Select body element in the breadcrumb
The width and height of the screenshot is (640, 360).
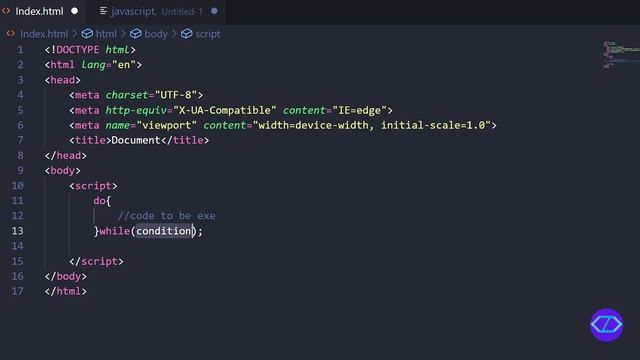[156, 34]
